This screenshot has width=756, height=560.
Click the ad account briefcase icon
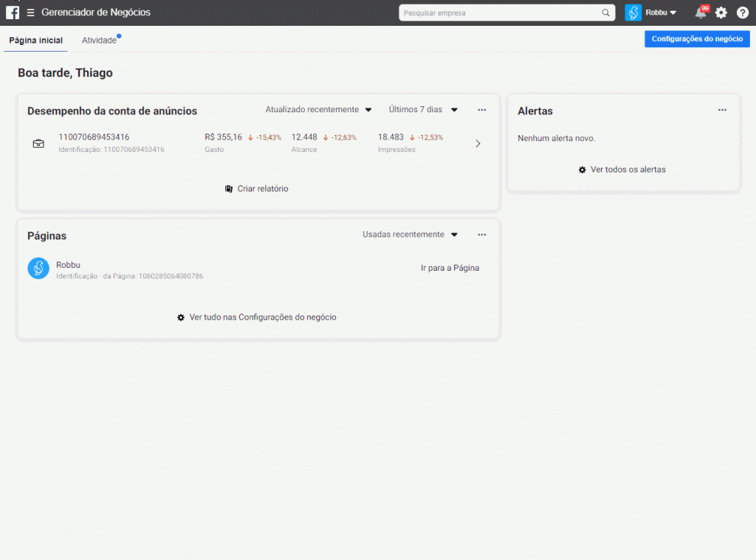[38, 143]
